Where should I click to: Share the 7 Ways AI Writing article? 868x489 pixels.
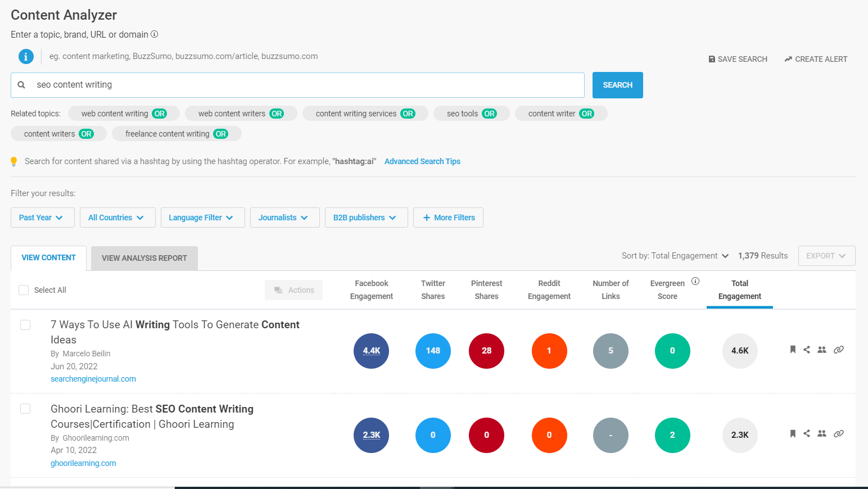tap(807, 350)
